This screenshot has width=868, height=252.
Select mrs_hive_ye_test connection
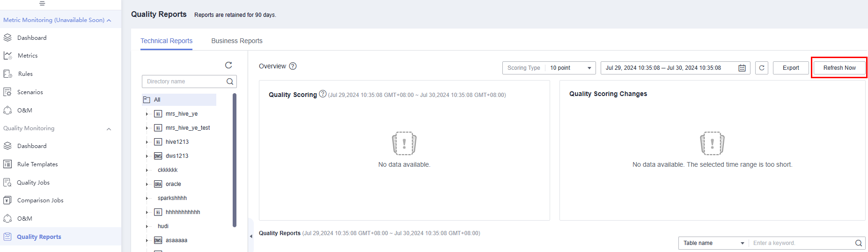coord(188,128)
